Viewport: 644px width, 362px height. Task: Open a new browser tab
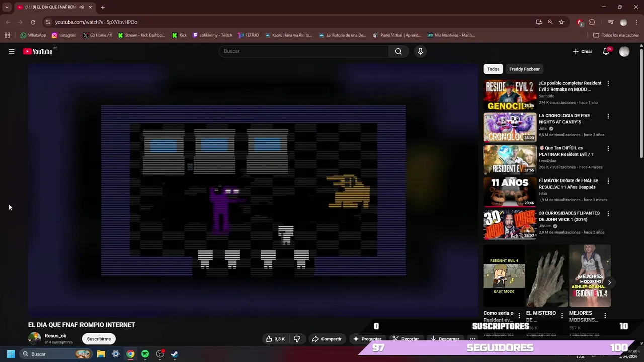pyautogui.click(x=102, y=7)
